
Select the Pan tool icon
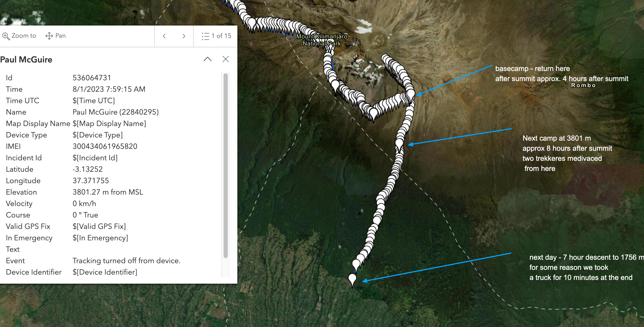pyautogui.click(x=49, y=36)
